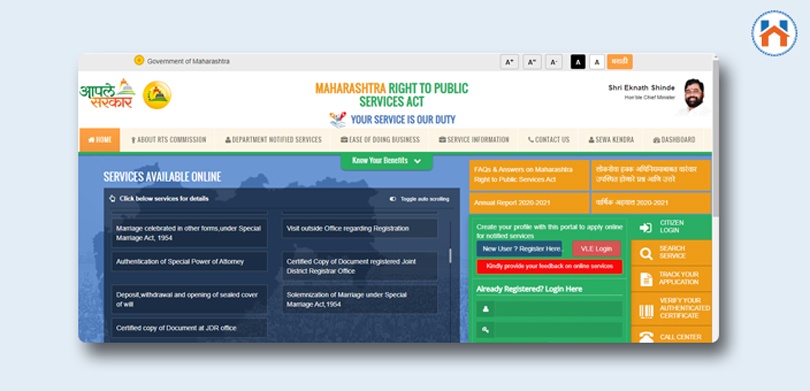Open the Call Center phone icon
810x391 pixels.
pos(646,337)
